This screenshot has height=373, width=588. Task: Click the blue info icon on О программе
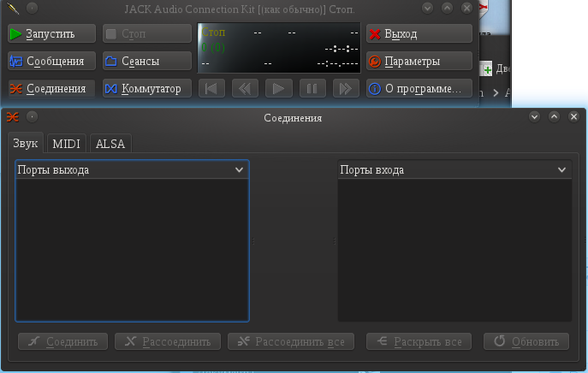click(375, 88)
